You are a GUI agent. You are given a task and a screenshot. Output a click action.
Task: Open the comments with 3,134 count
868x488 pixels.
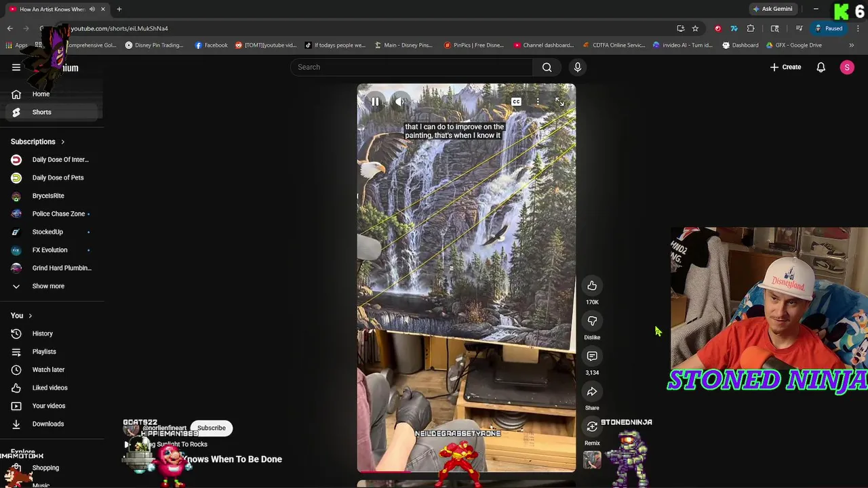pos(592,357)
